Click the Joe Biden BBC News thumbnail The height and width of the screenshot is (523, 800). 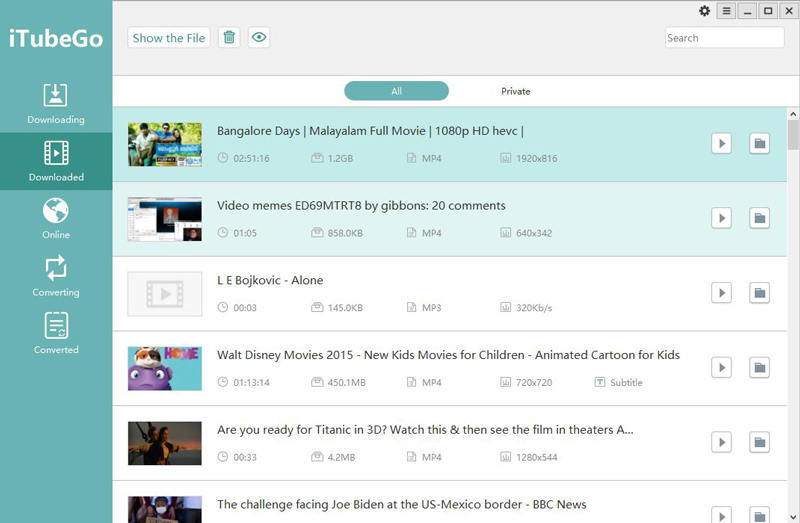(165, 509)
